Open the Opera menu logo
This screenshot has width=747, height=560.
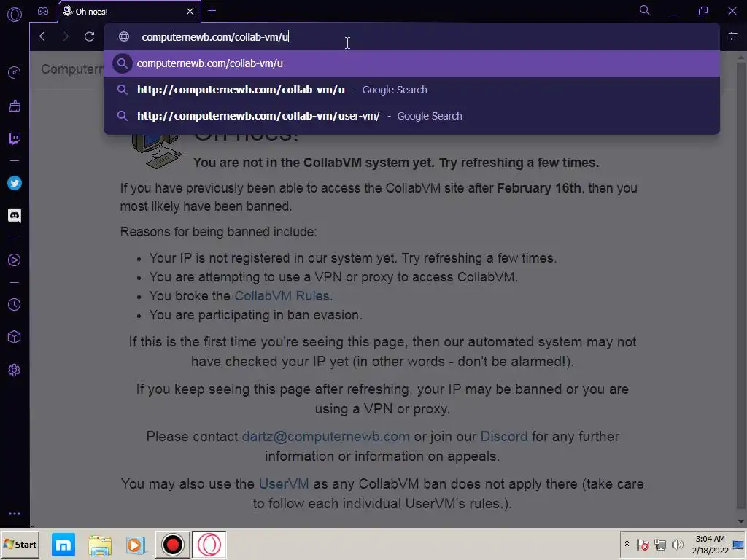tap(15, 15)
